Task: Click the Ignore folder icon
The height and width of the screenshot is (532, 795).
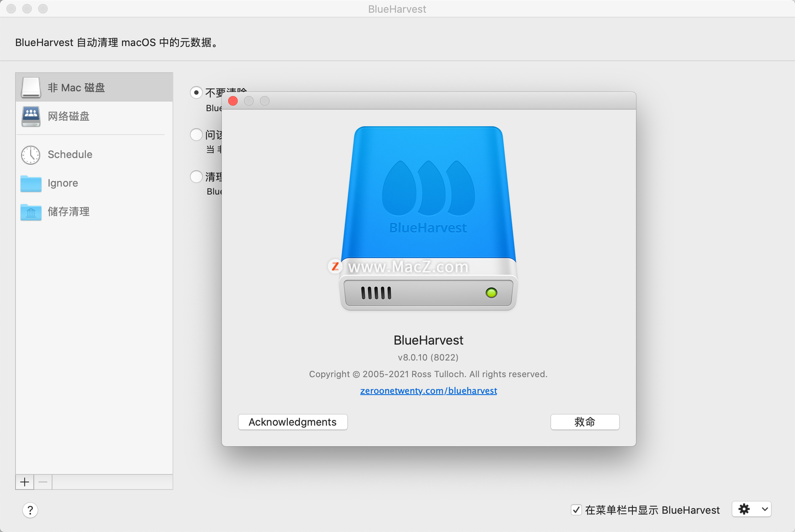Action: (31, 183)
